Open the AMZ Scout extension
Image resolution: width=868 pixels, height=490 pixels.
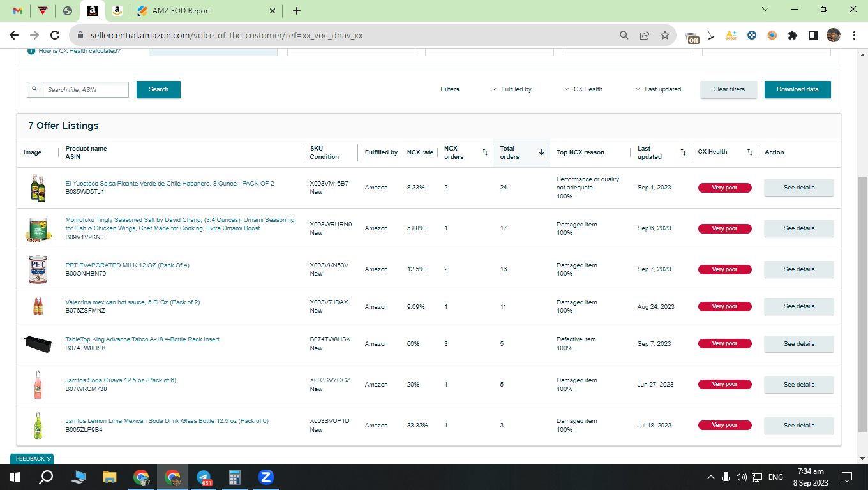pos(731,36)
